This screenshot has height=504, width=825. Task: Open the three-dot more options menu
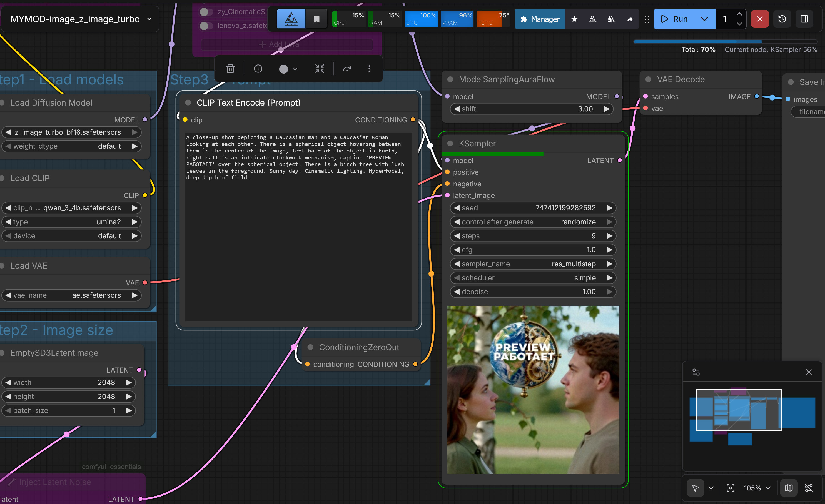click(369, 69)
